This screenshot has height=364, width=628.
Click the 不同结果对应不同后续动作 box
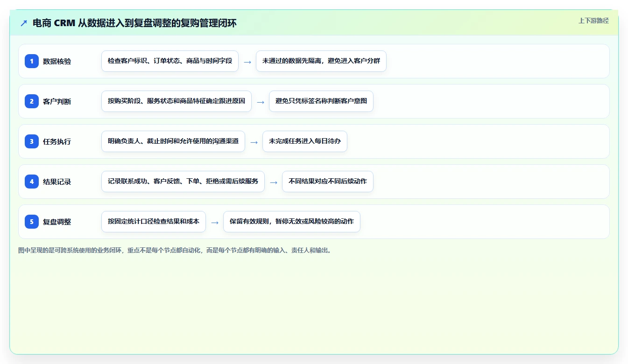point(328,182)
